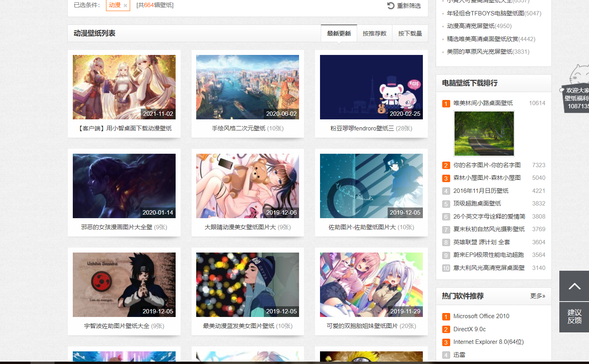Click the 大眼睛动漫美女壁纸图片大 title link
The height and width of the screenshot is (364, 589).
(x=240, y=227)
